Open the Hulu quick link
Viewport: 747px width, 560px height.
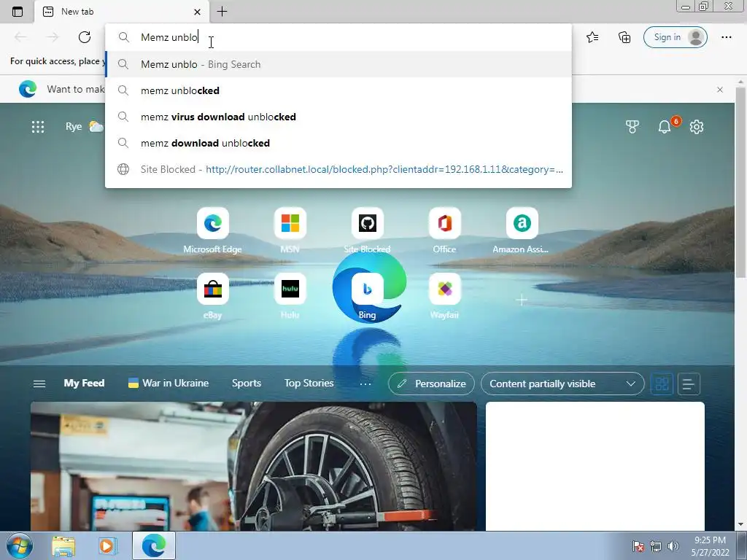pos(290,296)
